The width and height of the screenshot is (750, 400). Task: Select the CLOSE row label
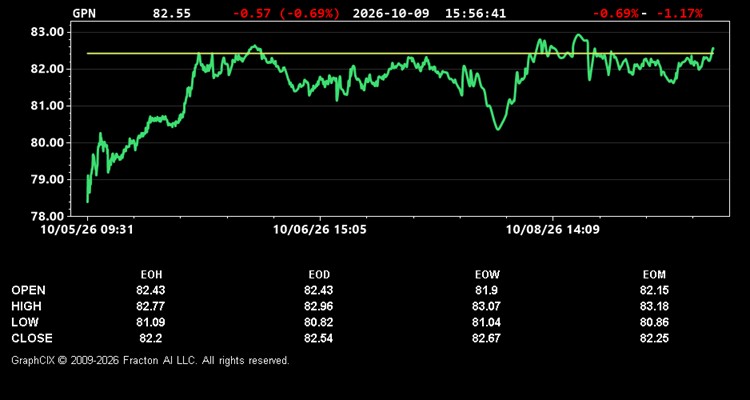coord(32,338)
